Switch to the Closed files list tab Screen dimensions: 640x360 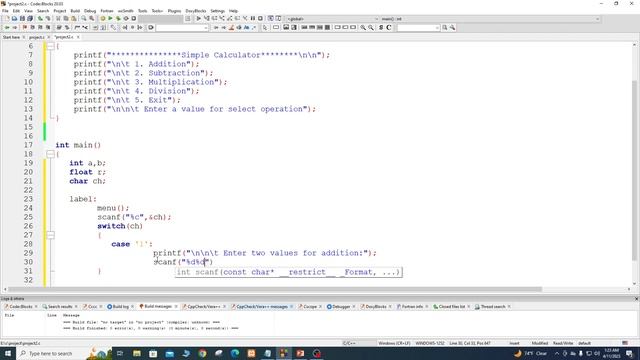tap(451, 307)
